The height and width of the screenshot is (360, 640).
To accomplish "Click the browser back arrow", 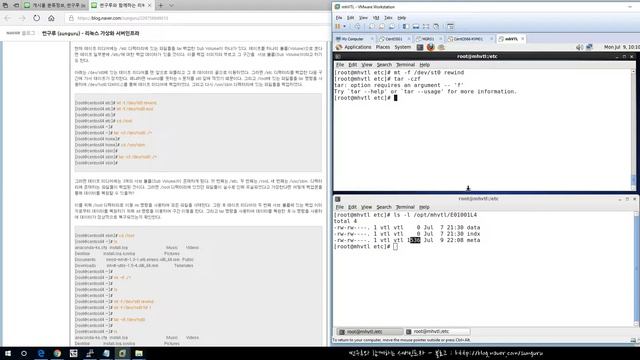I will [x=7, y=18].
